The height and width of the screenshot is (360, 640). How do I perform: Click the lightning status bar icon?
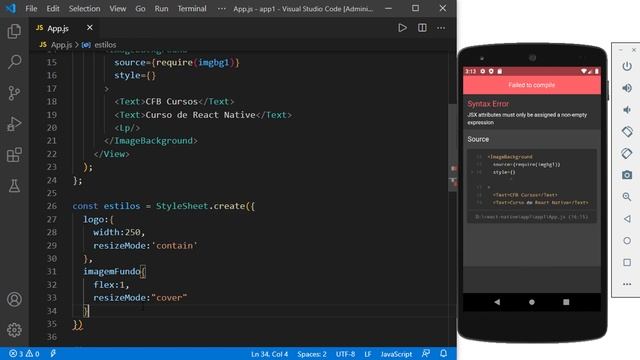[x=53, y=353]
